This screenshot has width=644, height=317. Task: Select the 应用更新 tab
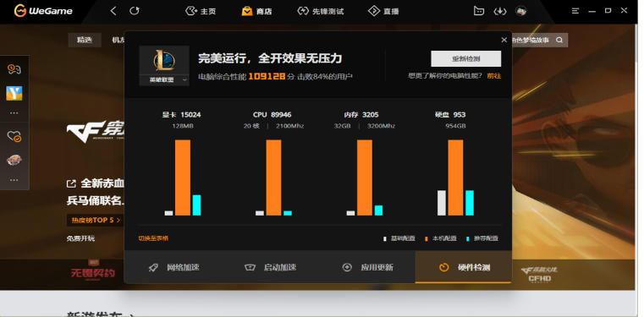[366, 267]
